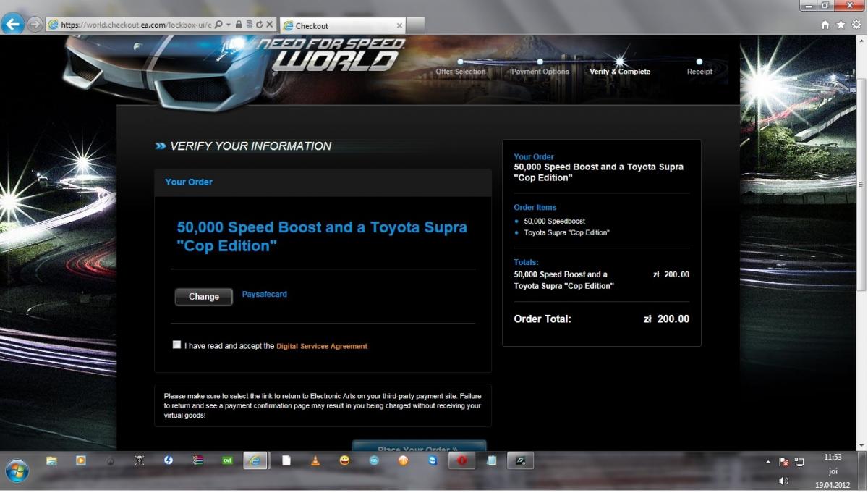
Task: Select the Receipt step
Action: tap(699, 72)
